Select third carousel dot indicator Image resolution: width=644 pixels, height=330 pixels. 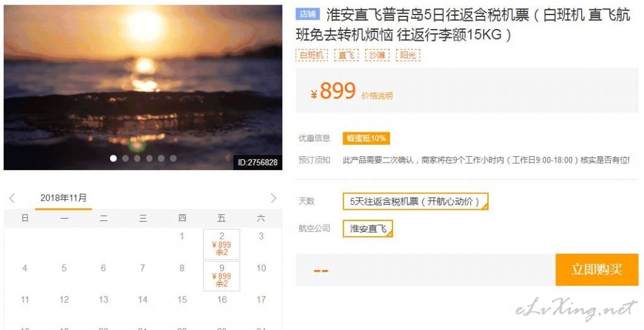[x=137, y=159]
